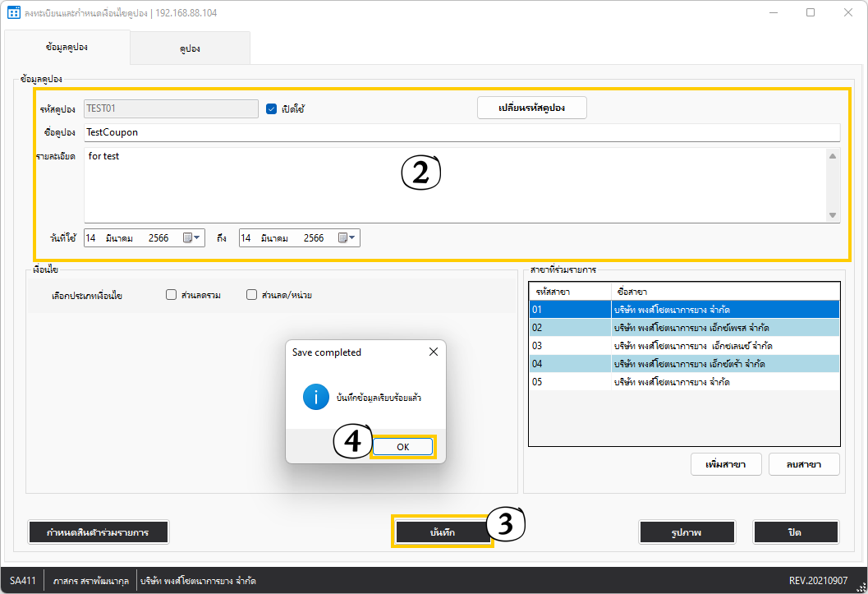Screen dimensions: 868x594
Task: Open the end date calendar picker
Action: pos(344,237)
